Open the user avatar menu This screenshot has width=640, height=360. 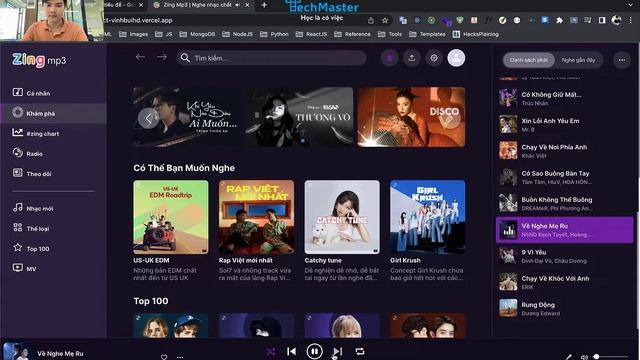point(456,58)
